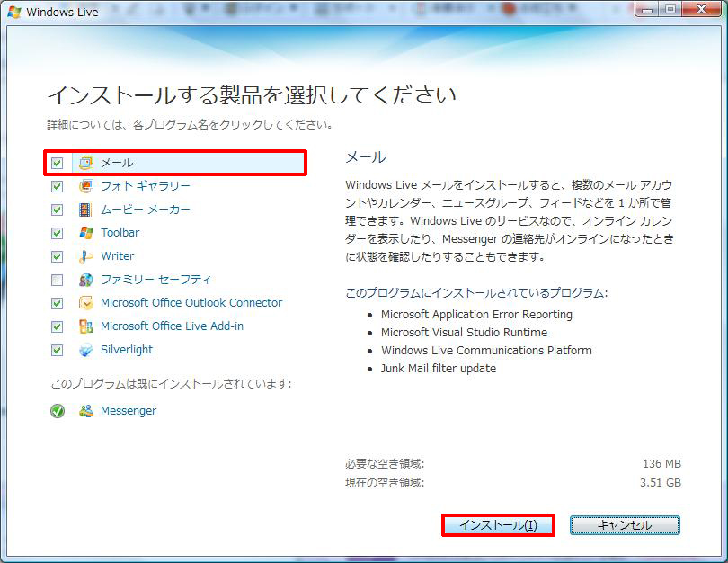Click the Toolbar Windows flag icon

85,233
